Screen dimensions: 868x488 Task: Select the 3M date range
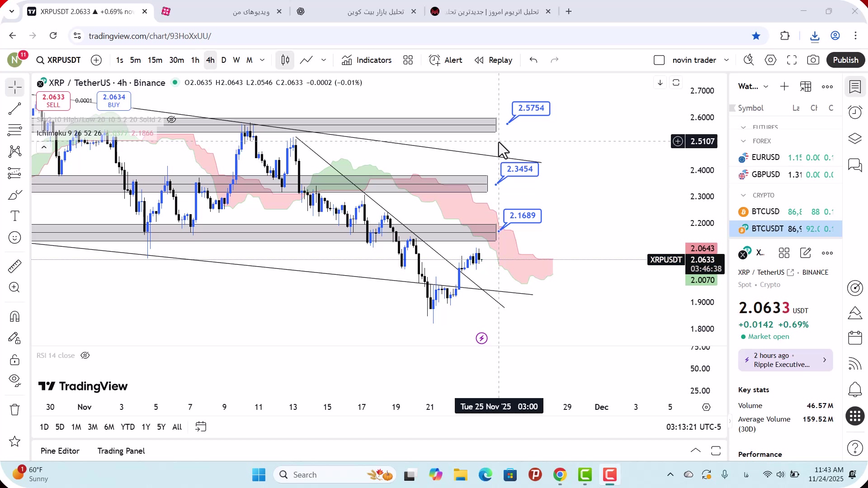pyautogui.click(x=93, y=427)
